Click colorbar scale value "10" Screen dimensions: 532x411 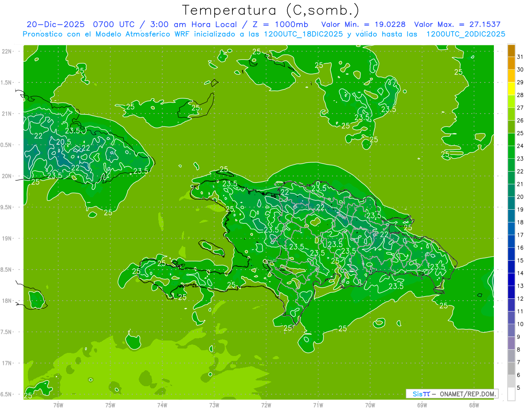[x=520, y=324]
